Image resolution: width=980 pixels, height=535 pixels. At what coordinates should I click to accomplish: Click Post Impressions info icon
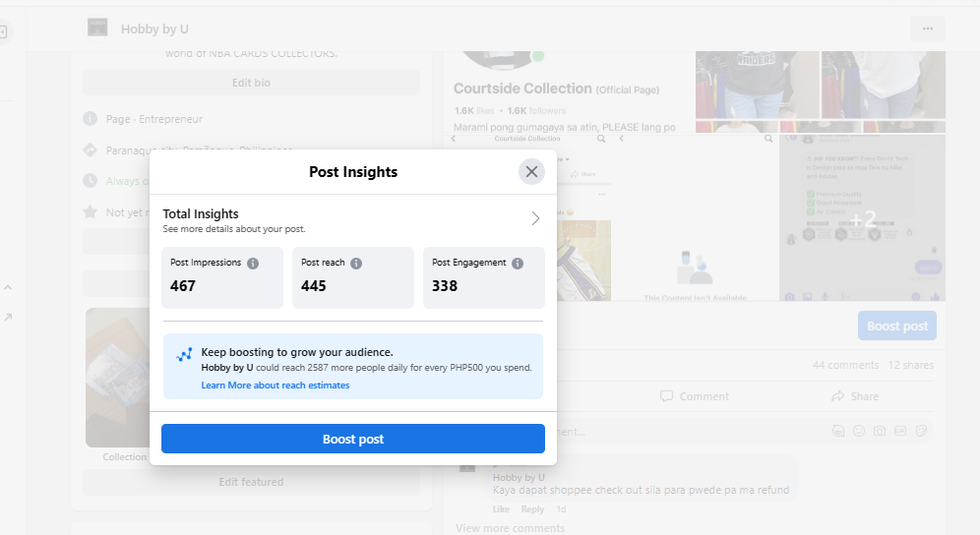253,264
